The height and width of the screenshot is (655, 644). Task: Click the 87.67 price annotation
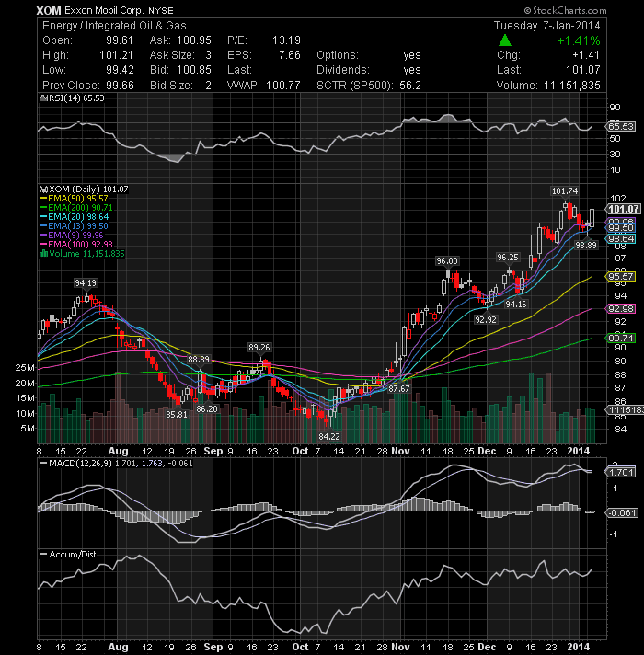pos(399,388)
